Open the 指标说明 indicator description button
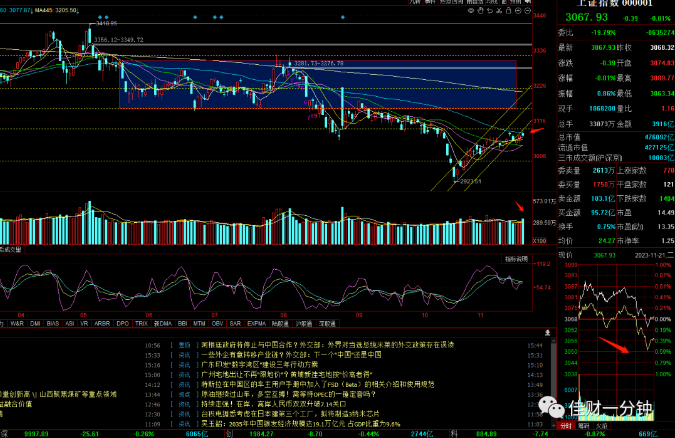Screen dimensions: 675x438 coord(517,259)
